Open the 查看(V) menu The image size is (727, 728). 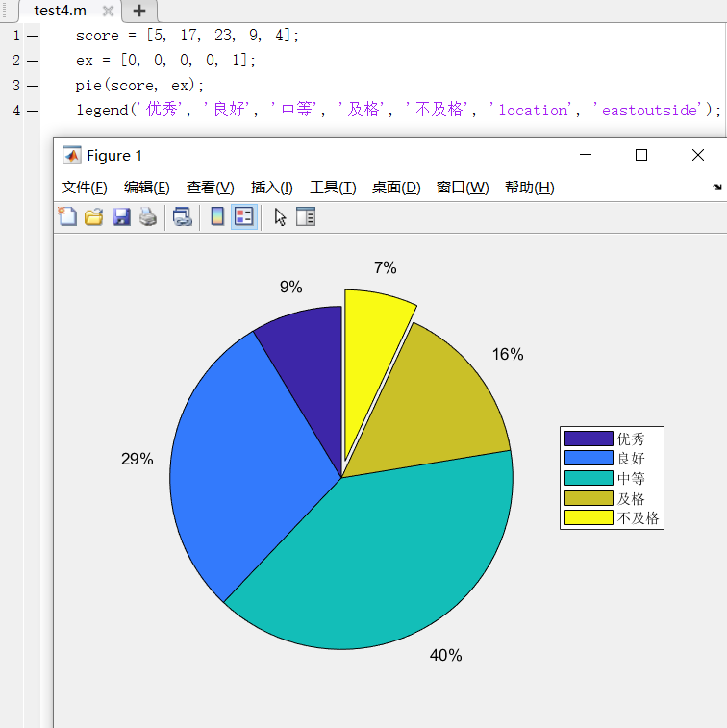click(210, 188)
